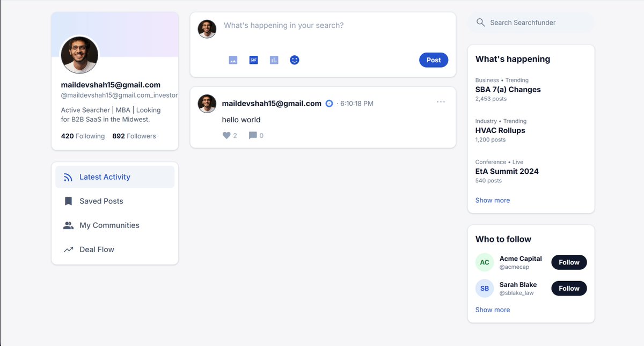This screenshot has width=644, height=346.
Task: Open Saved Posts from sidebar
Action: point(115,201)
